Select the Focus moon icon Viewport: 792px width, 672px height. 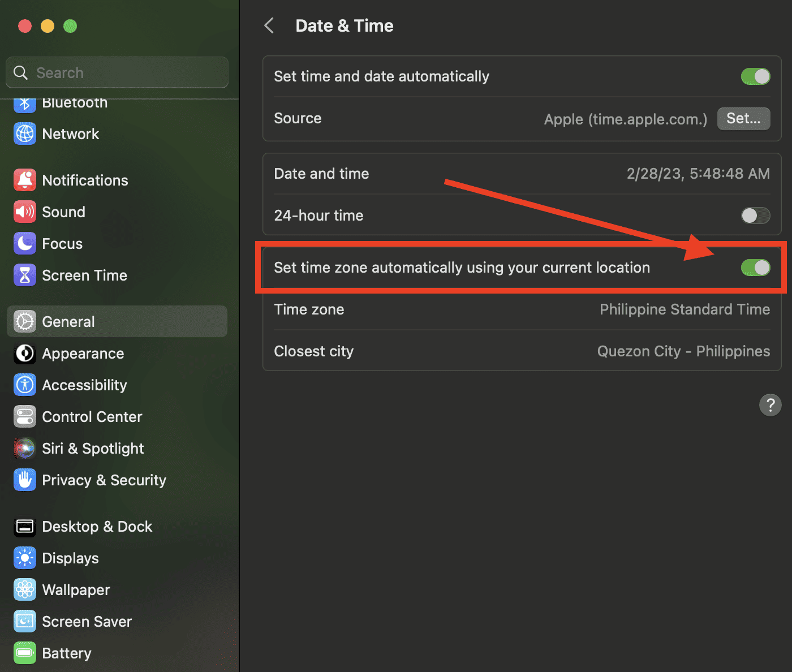click(25, 244)
